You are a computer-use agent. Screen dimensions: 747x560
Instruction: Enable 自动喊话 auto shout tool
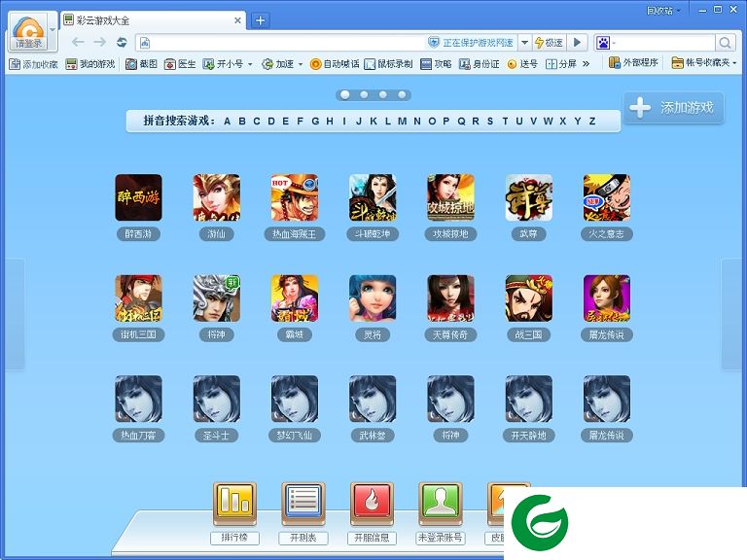point(334,64)
